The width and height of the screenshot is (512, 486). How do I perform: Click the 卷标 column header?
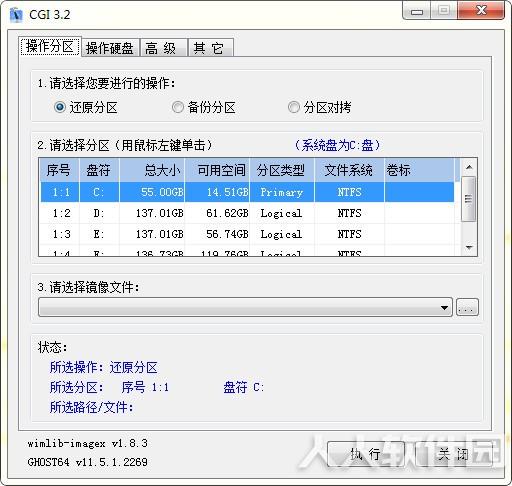pyautogui.click(x=419, y=170)
